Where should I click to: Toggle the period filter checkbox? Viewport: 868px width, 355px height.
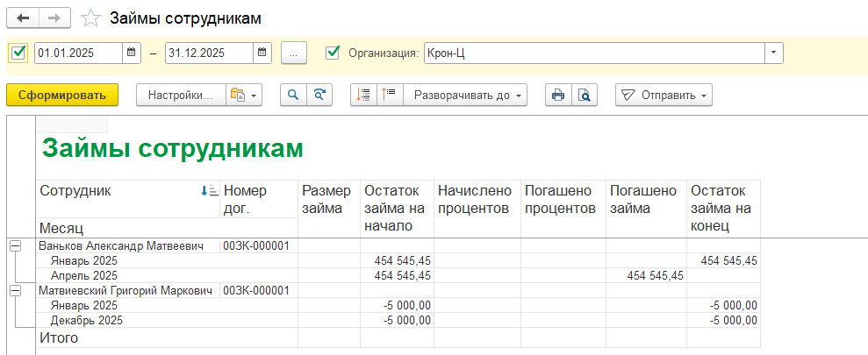pos(18,53)
